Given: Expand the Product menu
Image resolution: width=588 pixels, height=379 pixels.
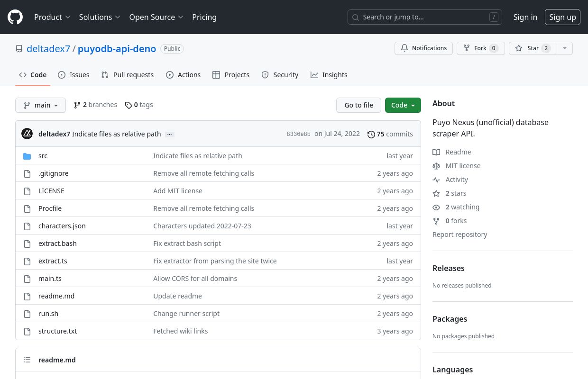Looking at the screenshot, I should (52, 17).
